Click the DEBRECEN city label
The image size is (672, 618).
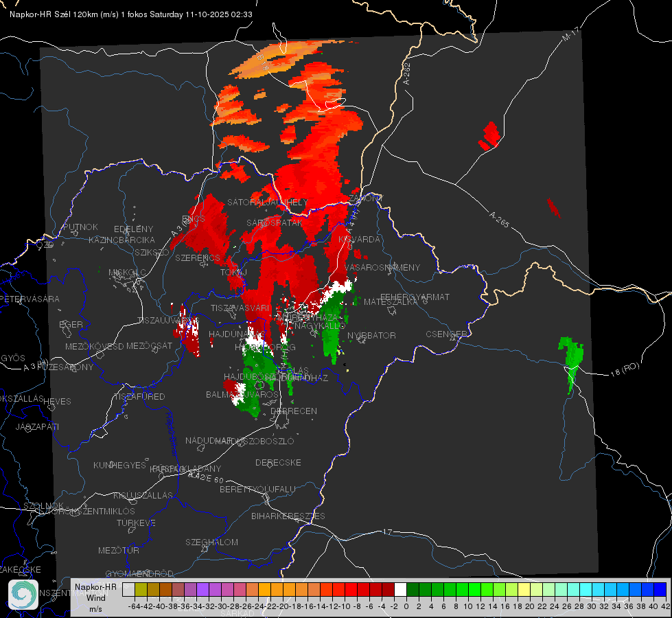click(x=294, y=411)
